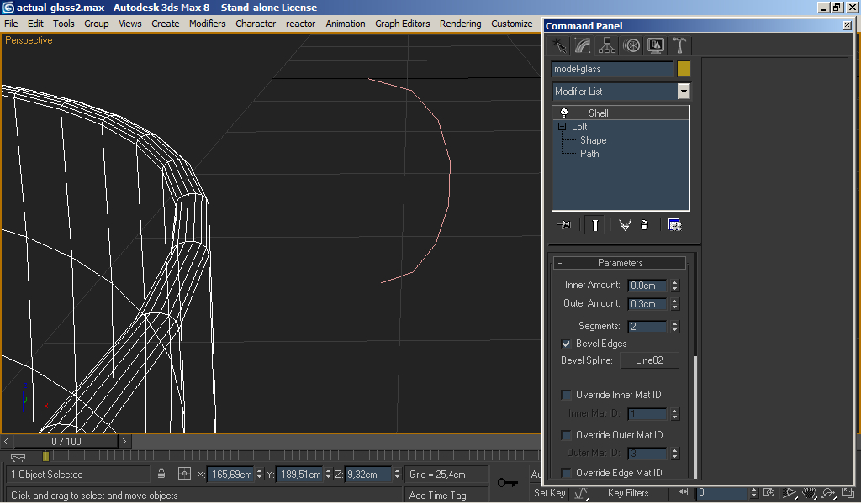Click the Outer Amount spinner arrows
861x504 pixels.
[x=675, y=304]
